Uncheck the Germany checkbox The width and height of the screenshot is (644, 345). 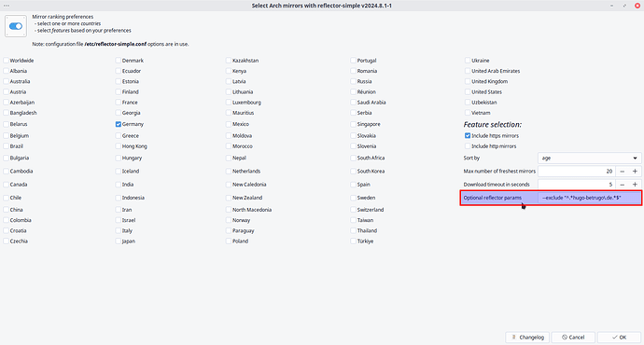coord(119,124)
